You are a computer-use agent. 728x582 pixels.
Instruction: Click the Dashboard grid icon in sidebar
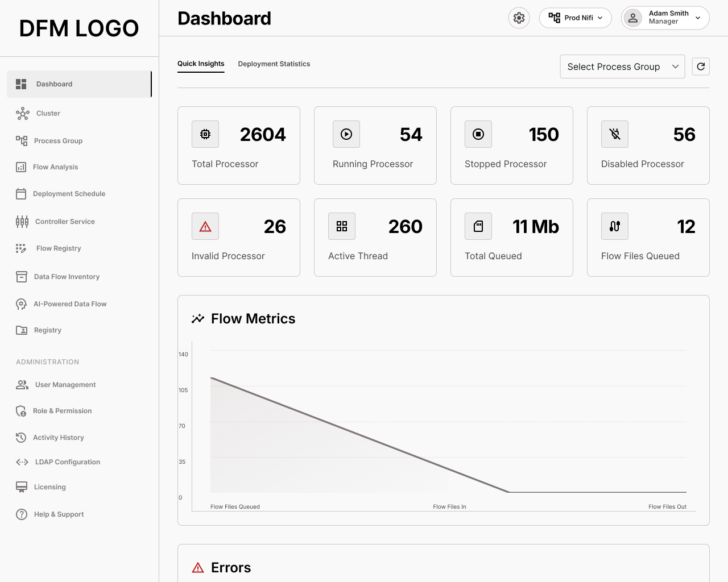point(21,84)
